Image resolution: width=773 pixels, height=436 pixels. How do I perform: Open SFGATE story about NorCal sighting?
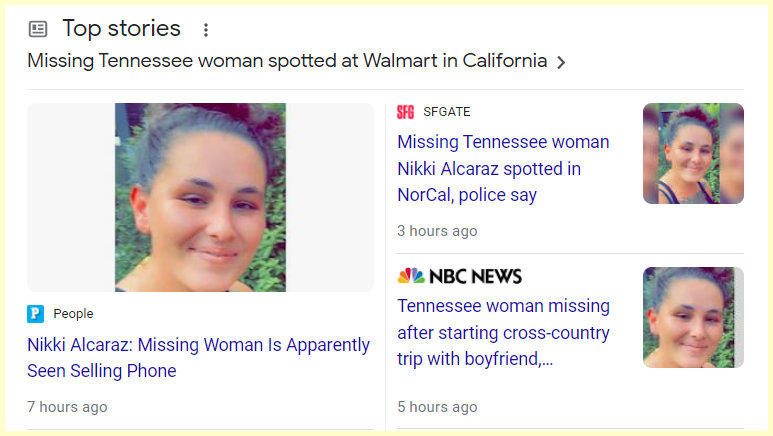[x=503, y=168]
